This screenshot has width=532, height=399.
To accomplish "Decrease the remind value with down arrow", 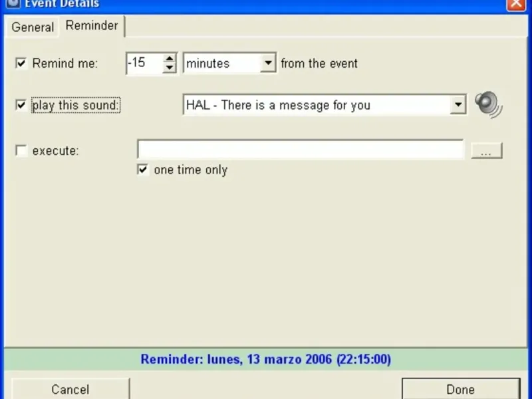I will pyautogui.click(x=169, y=68).
